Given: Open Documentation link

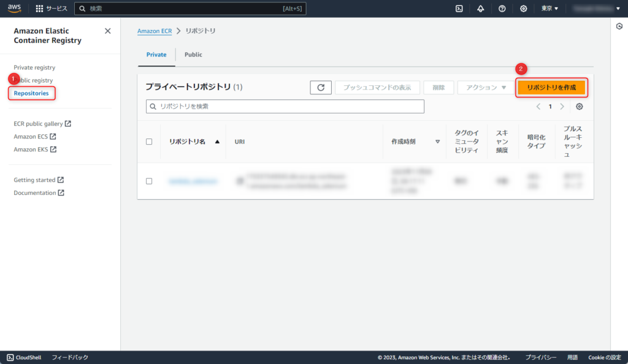Looking at the screenshot, I should [x=39, y=193].
